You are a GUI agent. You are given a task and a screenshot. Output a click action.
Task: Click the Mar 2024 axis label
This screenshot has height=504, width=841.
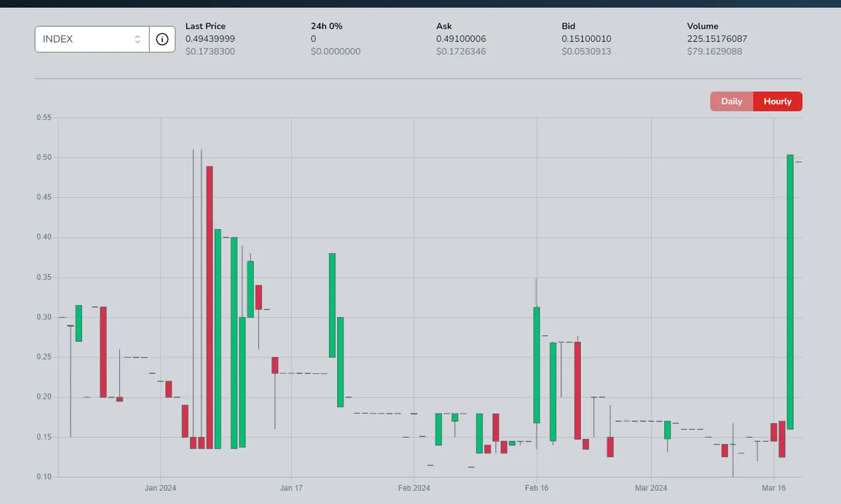pos(651,488)
